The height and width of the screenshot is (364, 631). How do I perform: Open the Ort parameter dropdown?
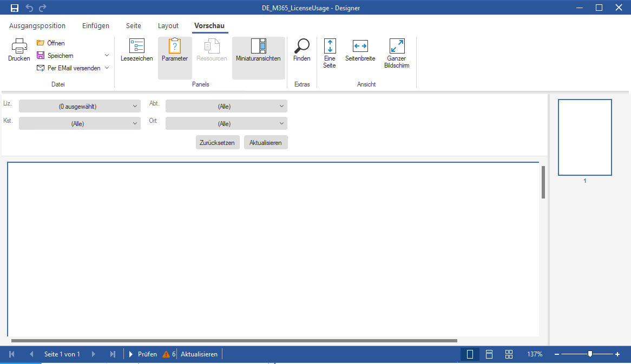[x=227, y=123]
